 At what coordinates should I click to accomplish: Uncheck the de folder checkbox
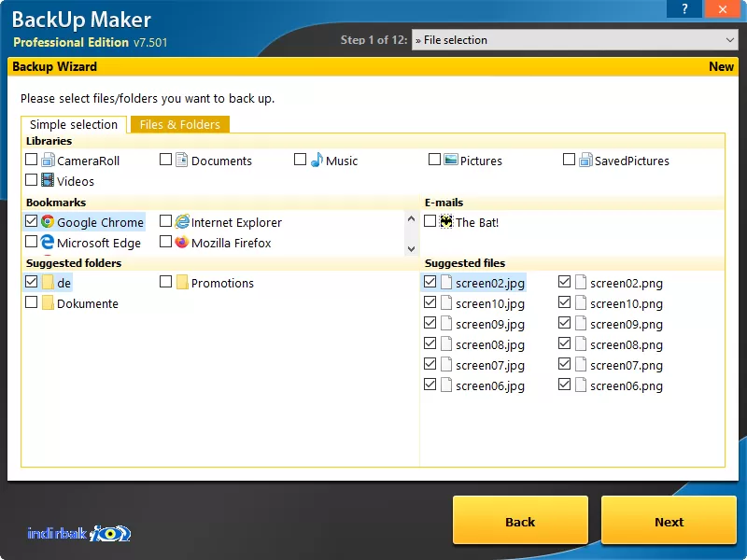(31, 282)
